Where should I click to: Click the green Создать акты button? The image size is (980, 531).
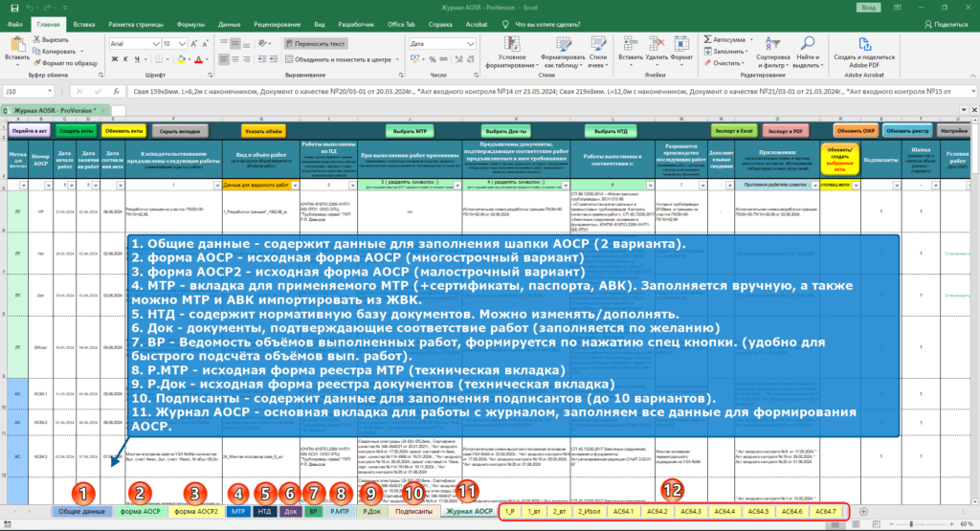click(77, 131)
